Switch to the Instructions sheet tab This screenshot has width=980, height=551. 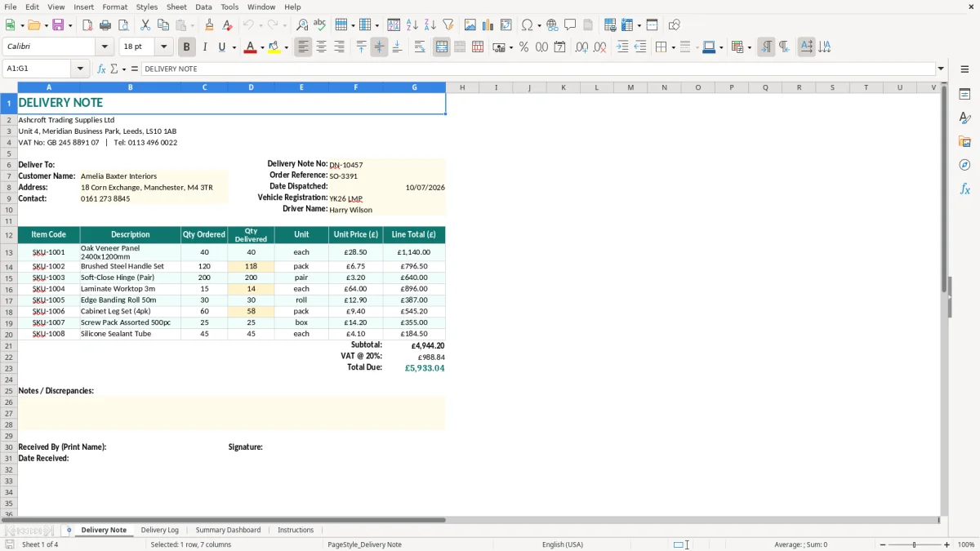[296, 531]
